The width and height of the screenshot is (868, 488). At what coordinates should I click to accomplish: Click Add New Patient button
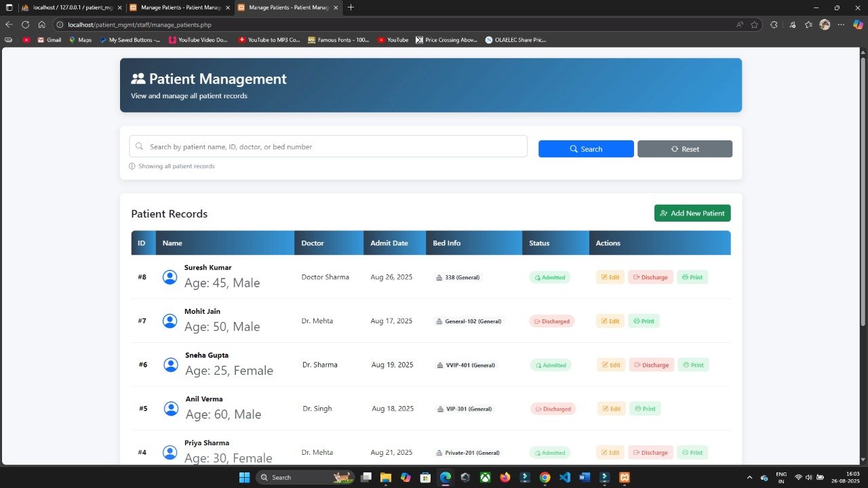[692, 213]
